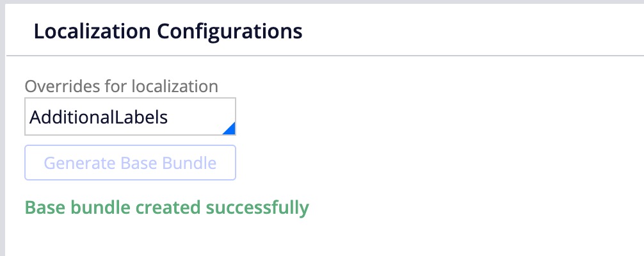Open the Overrides for localization combo box
The height and width of the screenshot is (256, 644).
130,116
